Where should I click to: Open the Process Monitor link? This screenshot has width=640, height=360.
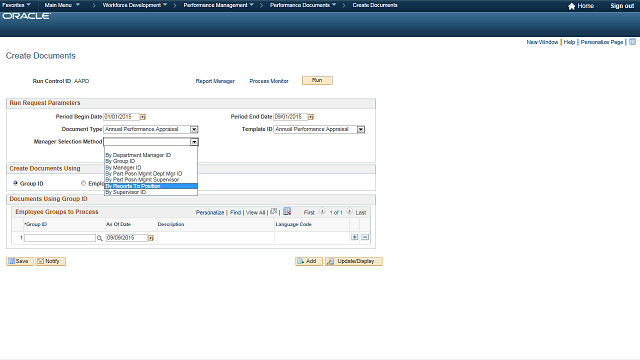coord(269,81)
